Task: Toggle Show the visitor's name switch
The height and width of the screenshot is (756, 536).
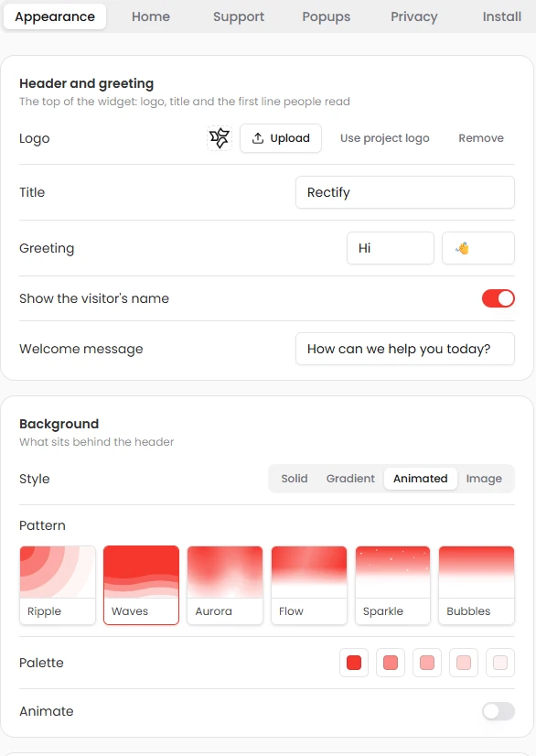Action: click(498, 298)
